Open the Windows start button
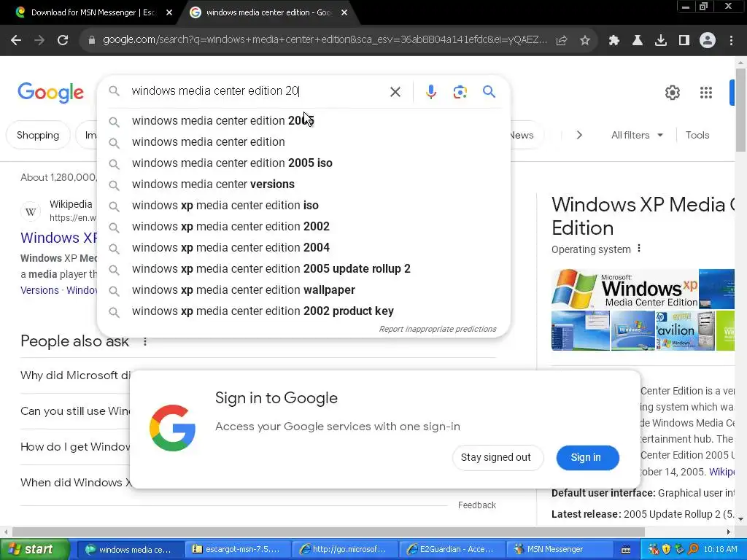 pyautogui.click(x=34, y=550)
